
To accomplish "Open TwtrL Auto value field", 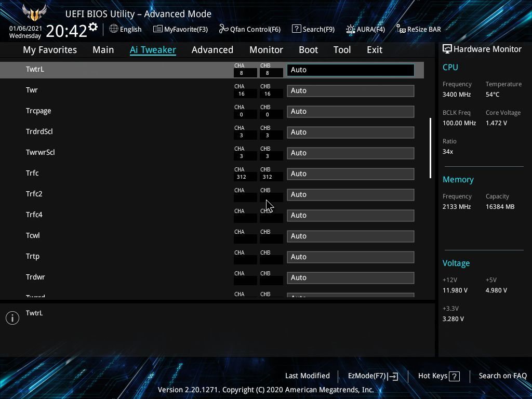I will pyautogui.click(x=351, y=70).
